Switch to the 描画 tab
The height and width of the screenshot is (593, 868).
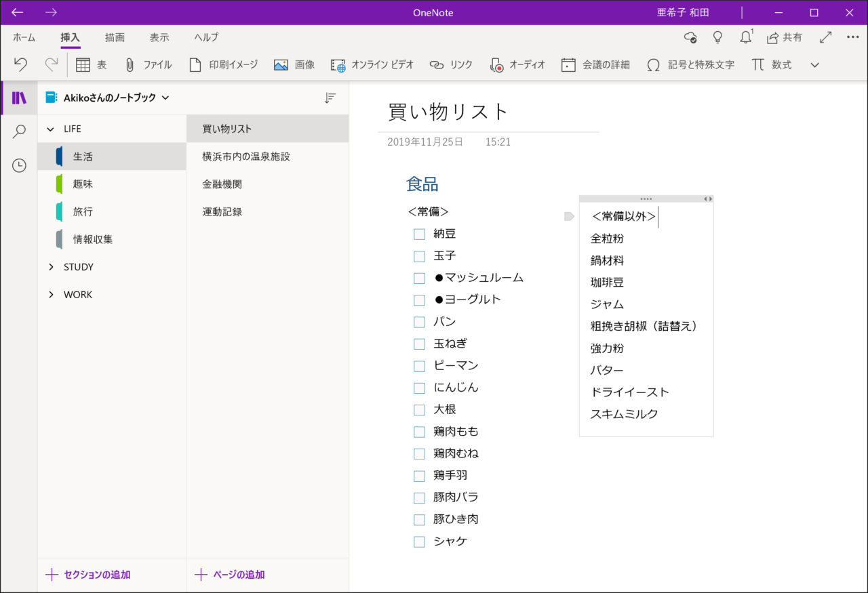[115, 37]
